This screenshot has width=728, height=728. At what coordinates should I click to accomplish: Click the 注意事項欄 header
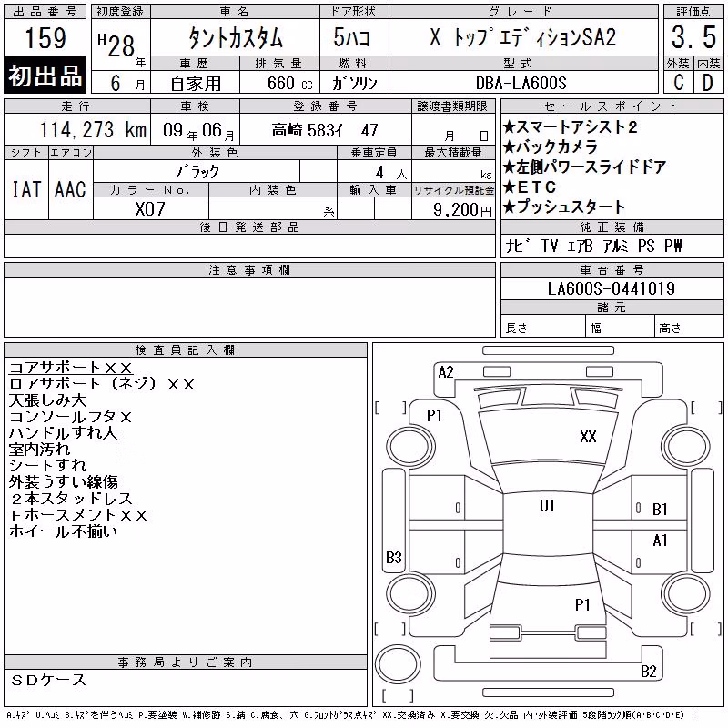click(249, 269)
